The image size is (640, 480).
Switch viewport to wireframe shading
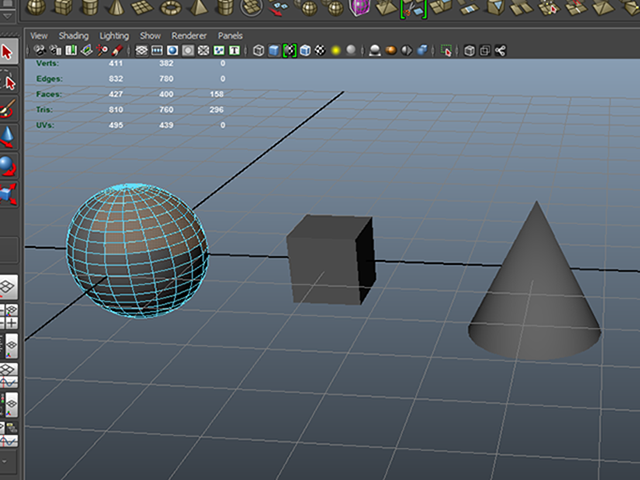pyautogui.click(x=258, y=51)
